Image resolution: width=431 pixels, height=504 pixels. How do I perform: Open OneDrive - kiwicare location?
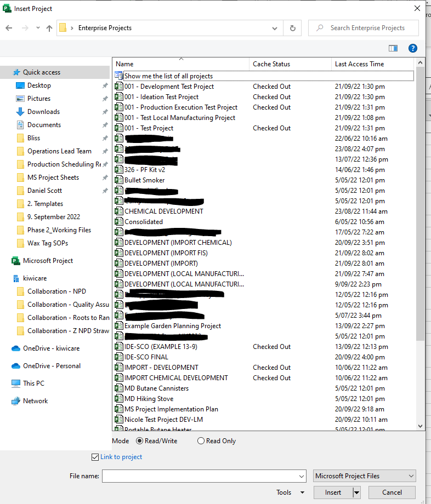tap(51, 348)
